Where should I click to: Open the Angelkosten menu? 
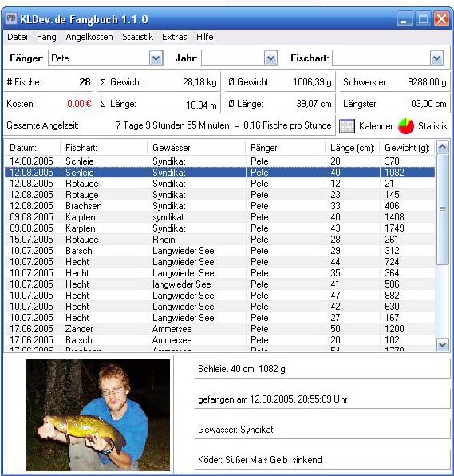tap(89, 37)
